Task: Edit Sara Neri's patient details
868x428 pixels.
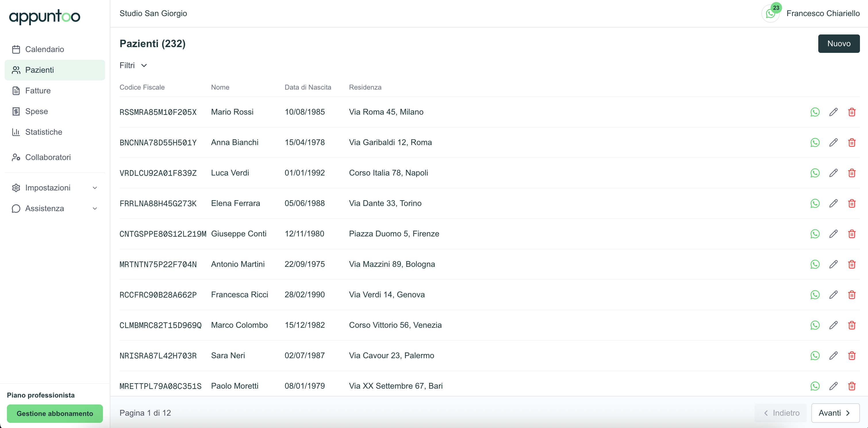Action: click(833, 356)
